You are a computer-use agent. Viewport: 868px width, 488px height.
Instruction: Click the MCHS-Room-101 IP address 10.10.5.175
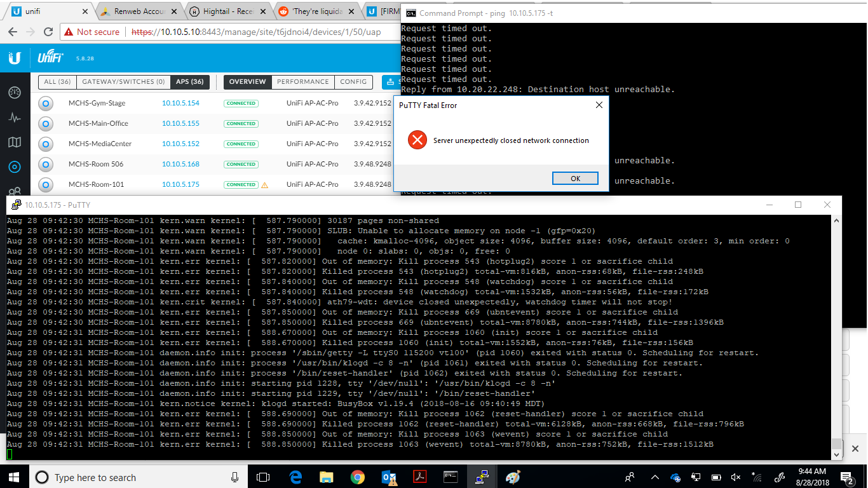tap(180, 185)
